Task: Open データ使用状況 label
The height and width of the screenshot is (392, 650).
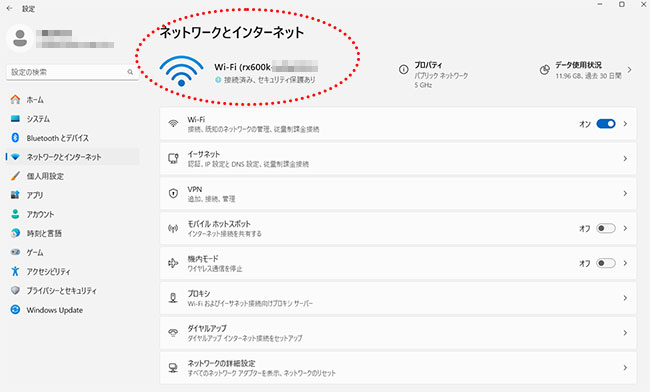Action: click(578, 65)
